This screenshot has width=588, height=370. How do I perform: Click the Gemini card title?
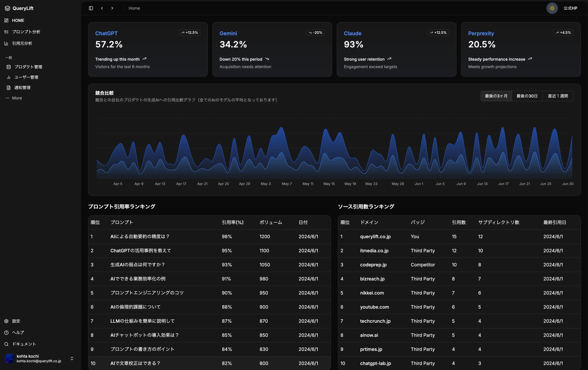pos(228,33)
